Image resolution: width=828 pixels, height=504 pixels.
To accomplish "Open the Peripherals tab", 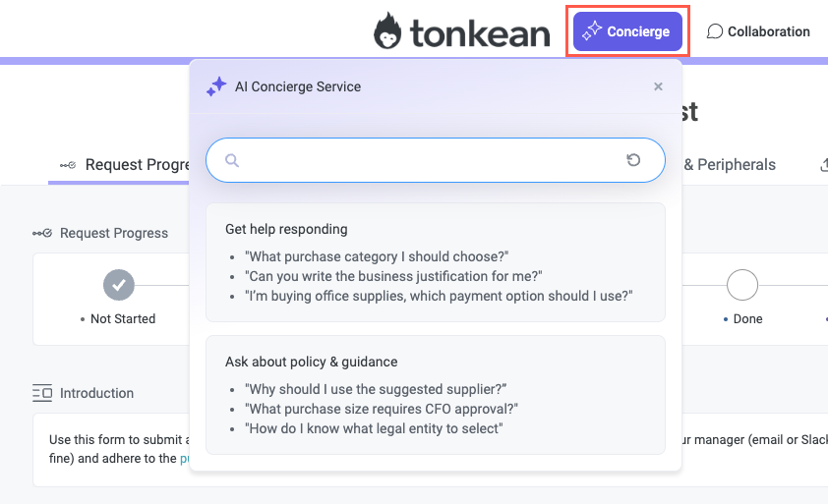I will tap(730, 165).
